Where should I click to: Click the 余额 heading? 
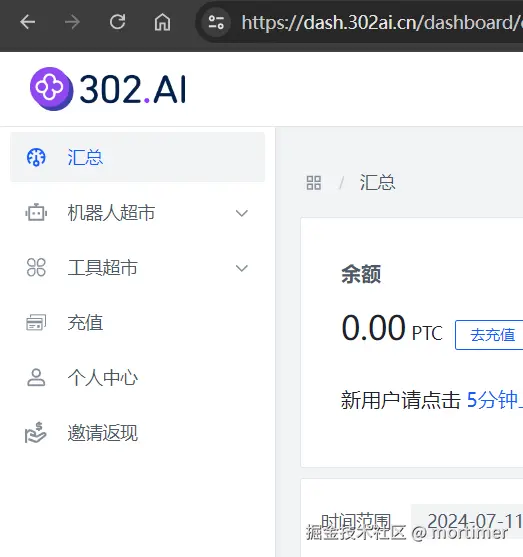click(x=361, y=274)
